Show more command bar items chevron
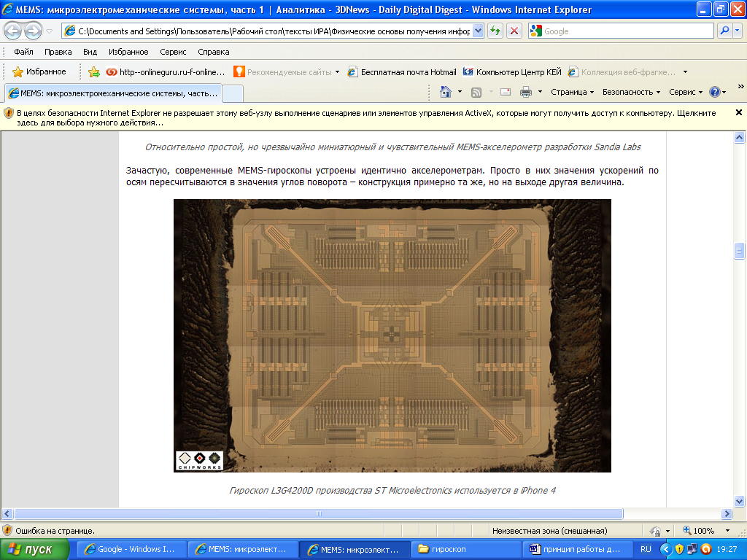 740,87
